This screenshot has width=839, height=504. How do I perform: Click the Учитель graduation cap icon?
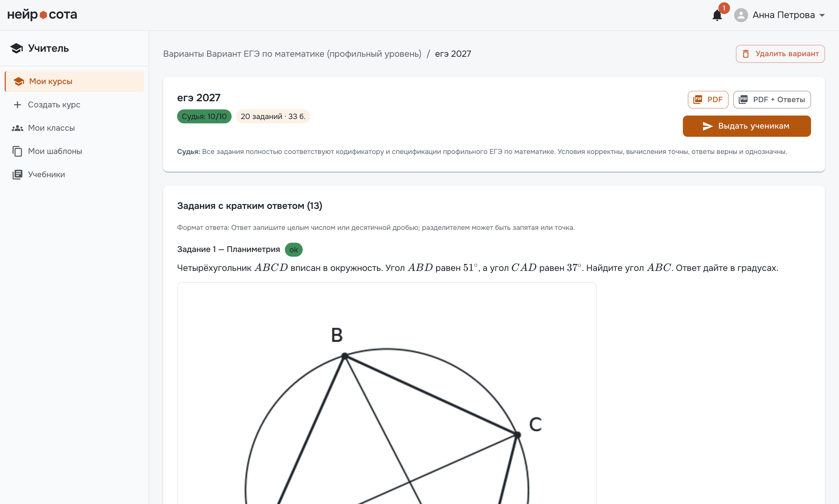tap(16, 48)
